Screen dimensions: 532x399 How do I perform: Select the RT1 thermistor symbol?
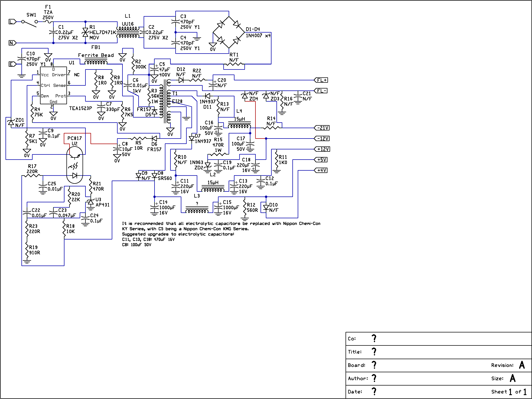[234, 64]
